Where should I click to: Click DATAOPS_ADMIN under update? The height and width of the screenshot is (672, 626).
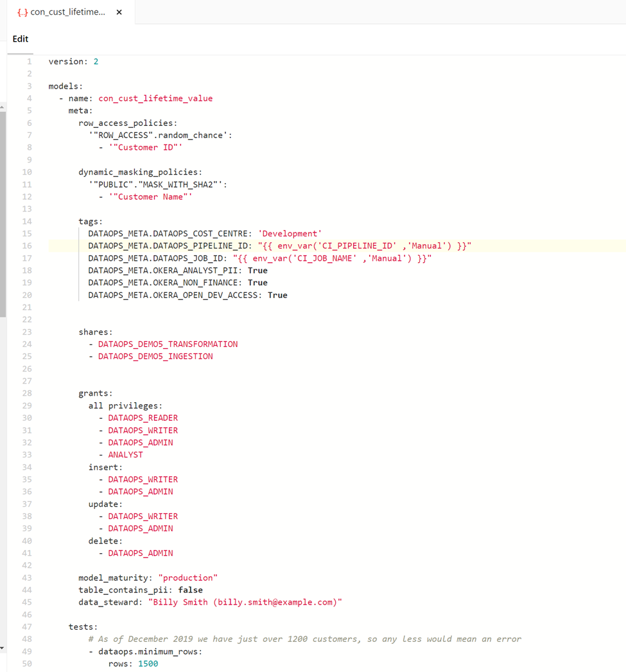[141, 529]
